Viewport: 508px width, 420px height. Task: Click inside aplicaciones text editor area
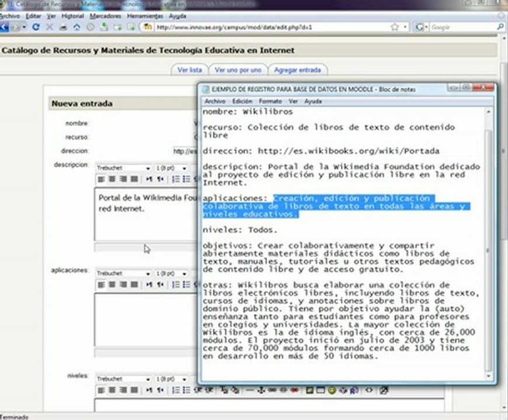pyautogui.click(x=146, y=320)
